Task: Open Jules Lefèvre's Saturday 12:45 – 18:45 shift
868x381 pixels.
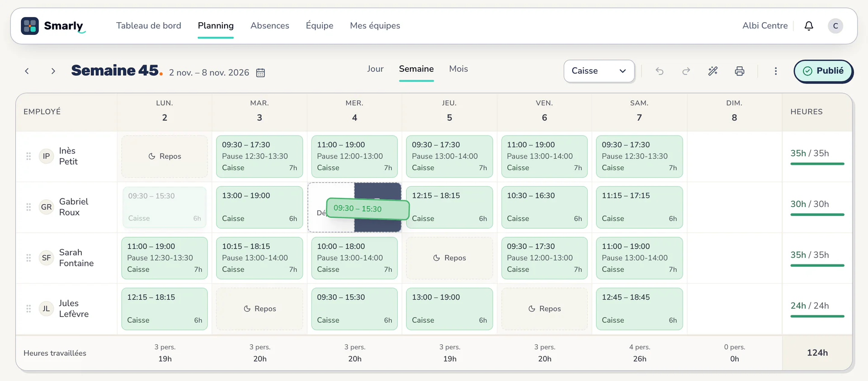Action: 639,309
